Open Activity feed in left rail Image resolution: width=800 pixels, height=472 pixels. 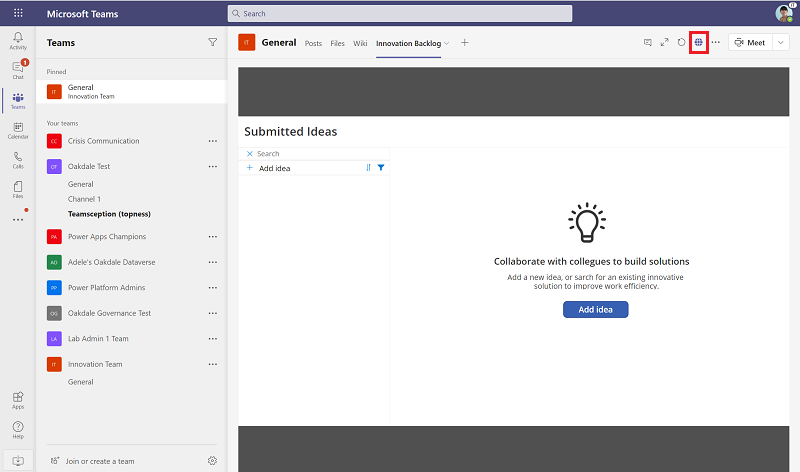18,41
